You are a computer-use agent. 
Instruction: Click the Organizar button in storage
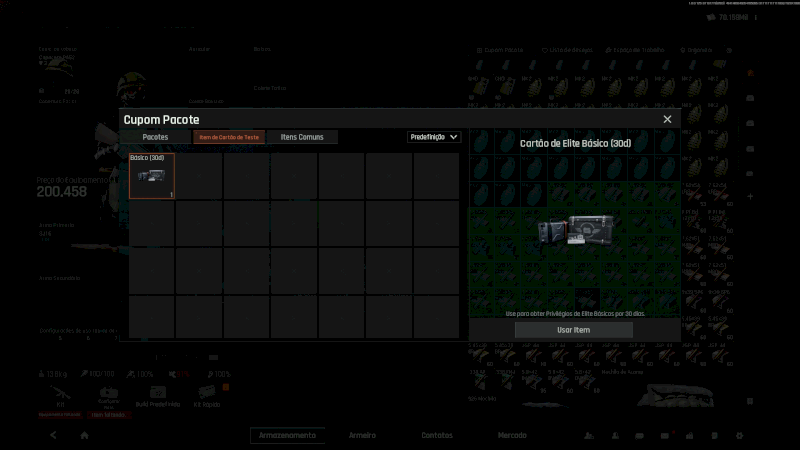696,50
